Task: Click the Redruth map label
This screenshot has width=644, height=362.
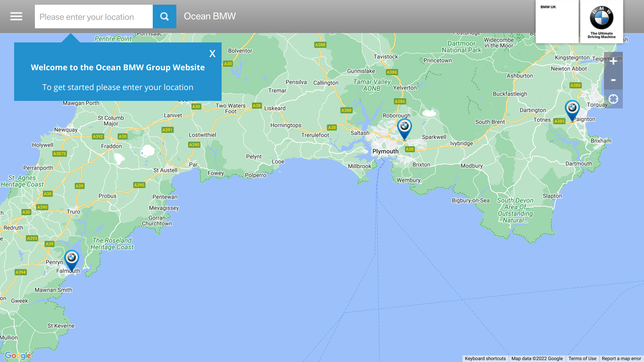Action: pyautogui.click(x=13, y=228)
